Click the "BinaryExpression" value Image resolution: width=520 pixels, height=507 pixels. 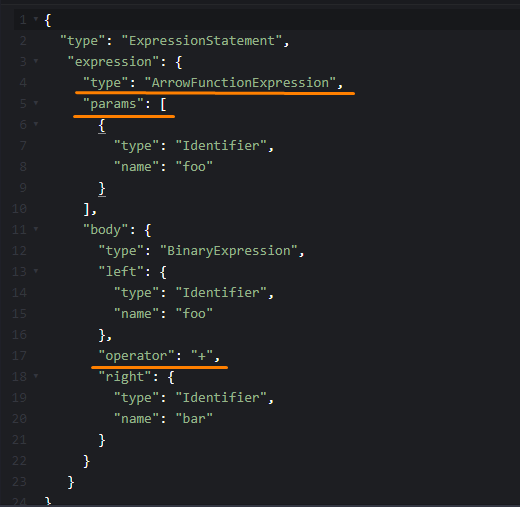[x=229, y=251]
